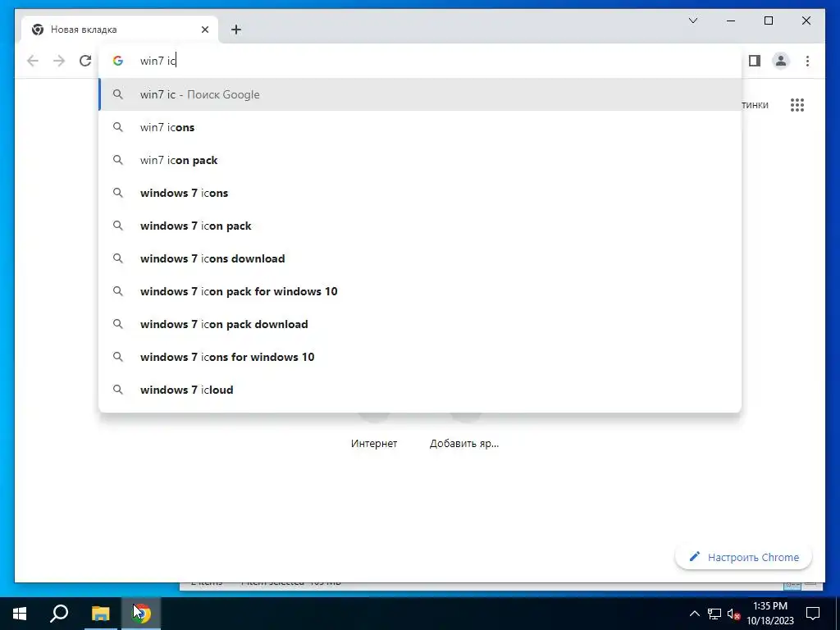Select 'win7 ic - Поиск Google' suggestion

click(x=420, y=94)
